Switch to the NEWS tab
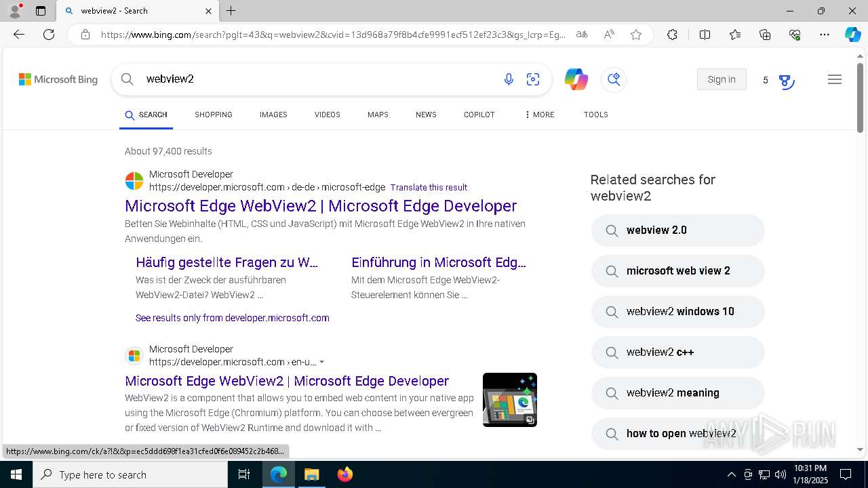Viewport: 868px width, 488px height. [426, 115]
